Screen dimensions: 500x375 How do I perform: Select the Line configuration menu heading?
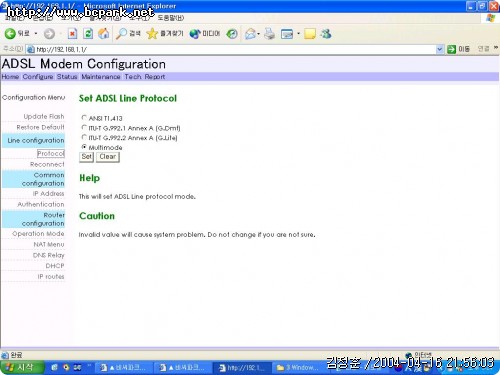34,140
